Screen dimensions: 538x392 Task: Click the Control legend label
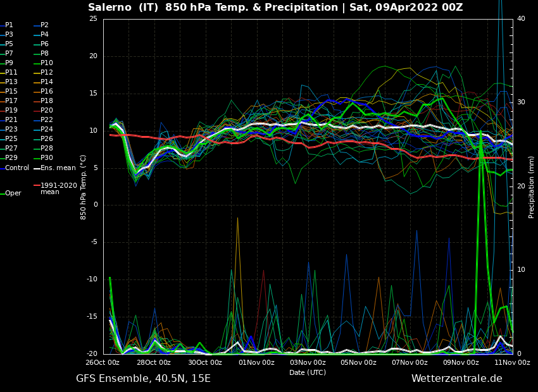pyautogui.click(x=17, y=168)
